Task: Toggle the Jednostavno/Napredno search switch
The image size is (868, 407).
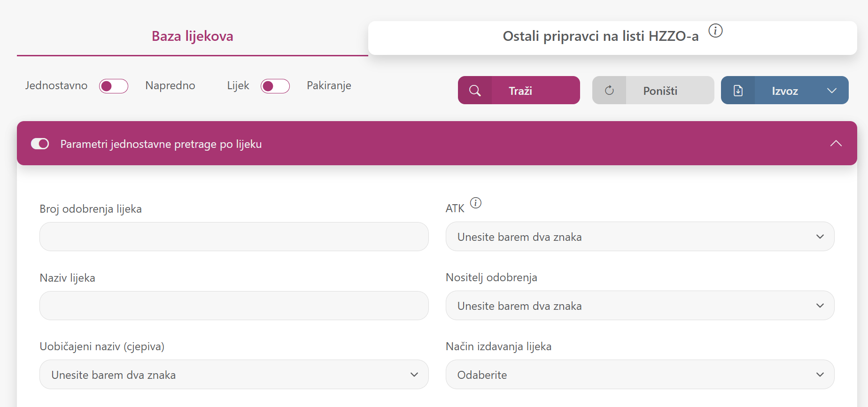Action: point(114,86)
